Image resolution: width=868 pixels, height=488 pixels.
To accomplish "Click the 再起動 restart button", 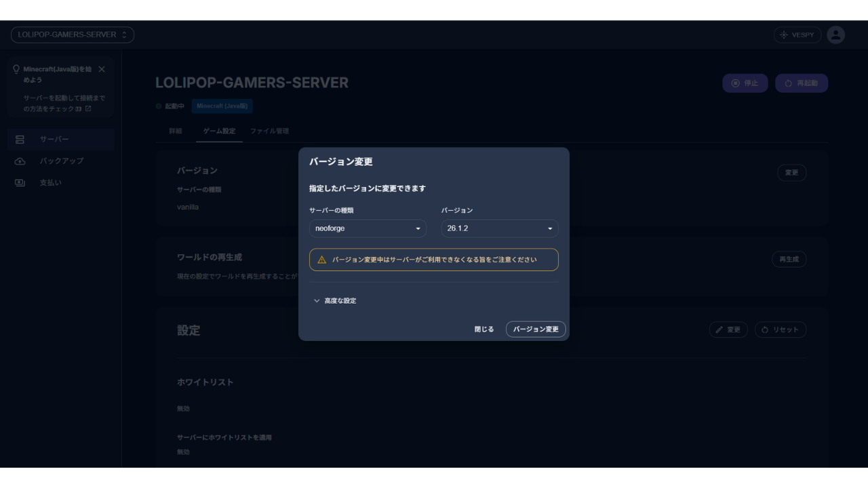I will click(x=802, y=83).
